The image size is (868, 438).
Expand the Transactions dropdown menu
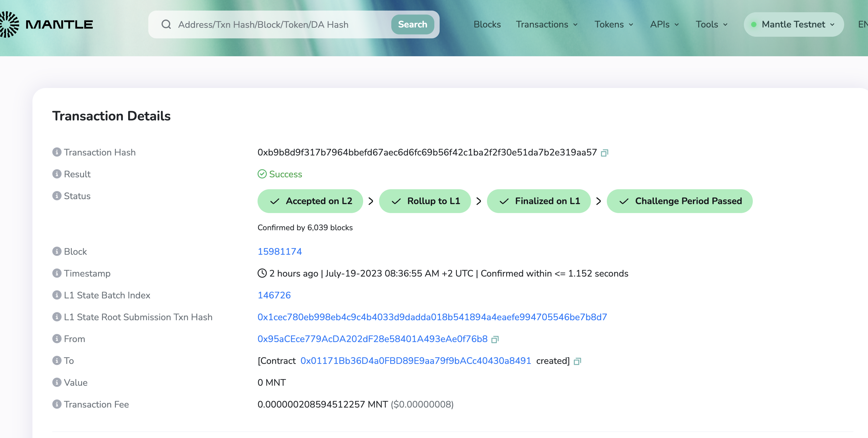[546, 24]
